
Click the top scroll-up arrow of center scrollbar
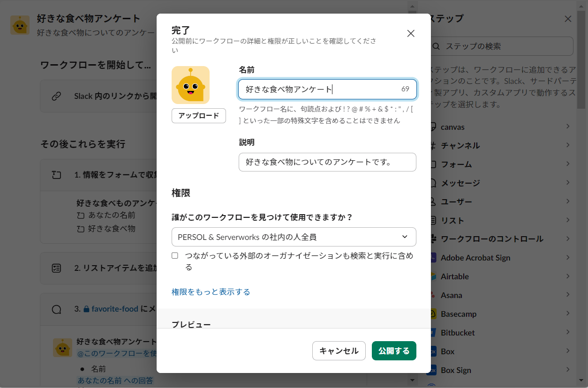pyautogui.click(x=412, y=7)
